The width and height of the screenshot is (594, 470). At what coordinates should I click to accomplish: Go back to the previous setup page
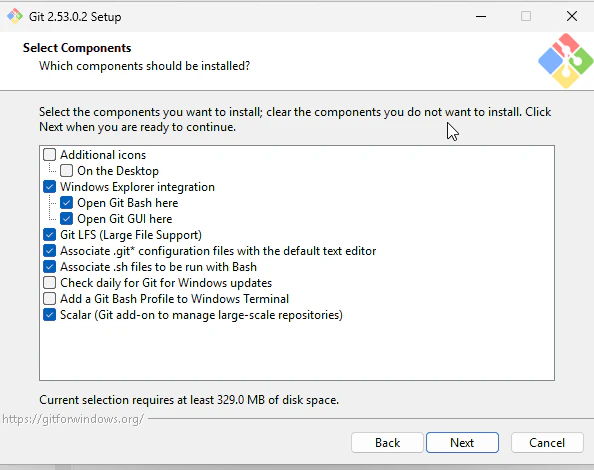coord(387,442)
